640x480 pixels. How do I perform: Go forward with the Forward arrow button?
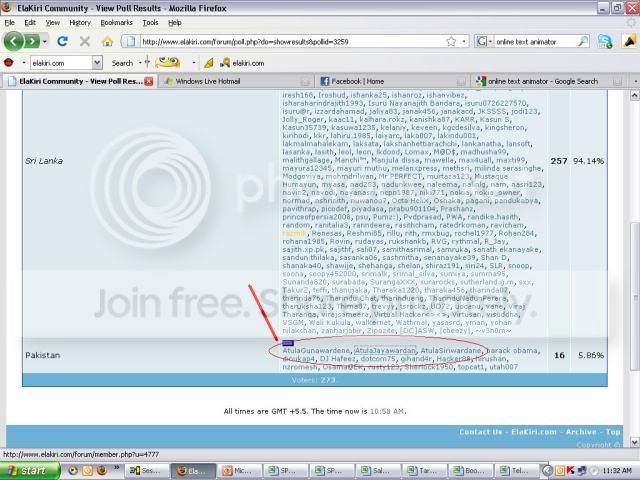32,41
